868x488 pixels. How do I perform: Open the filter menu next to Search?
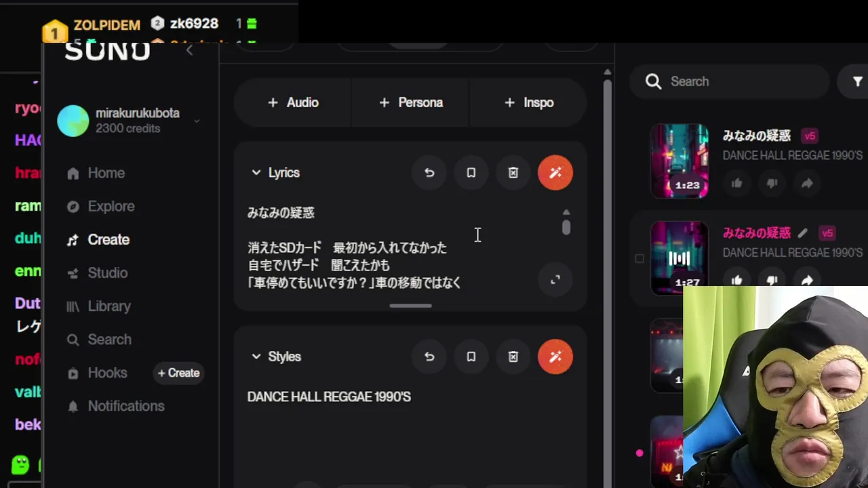(856, 81)
